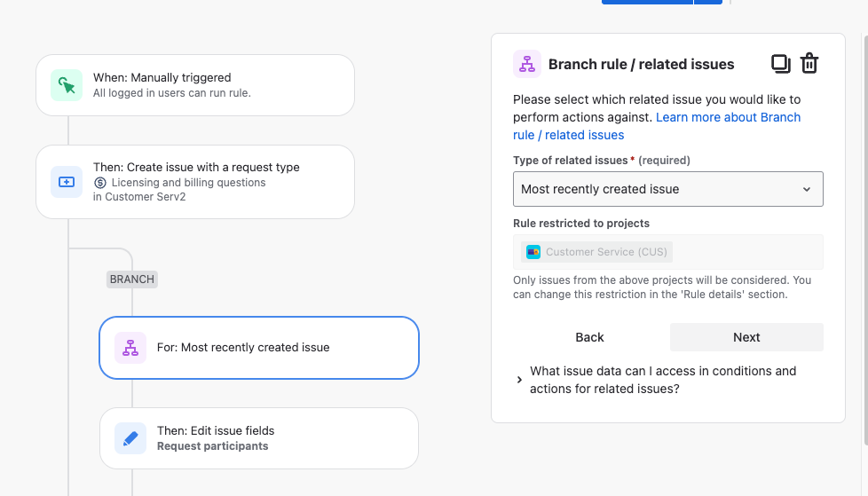The width and height of the screenshot is (868, 496).
Task: Click the BRANCH label on the rule chain
Action: [x=132, y=279]
